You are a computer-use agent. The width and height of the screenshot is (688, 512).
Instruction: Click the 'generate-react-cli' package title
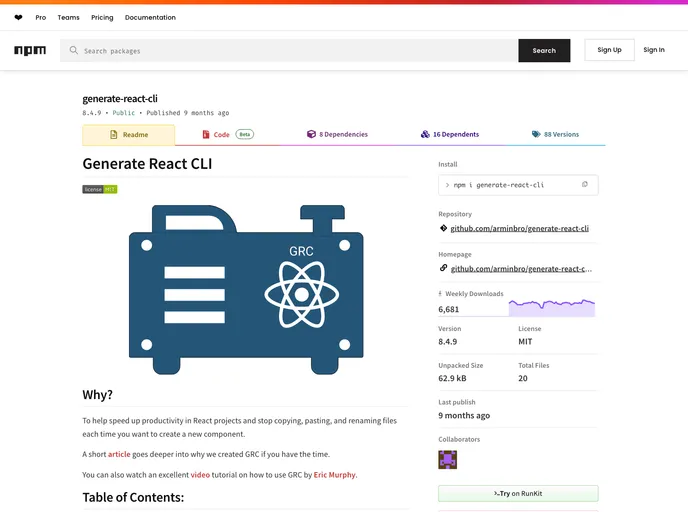[x=120, y=99]
